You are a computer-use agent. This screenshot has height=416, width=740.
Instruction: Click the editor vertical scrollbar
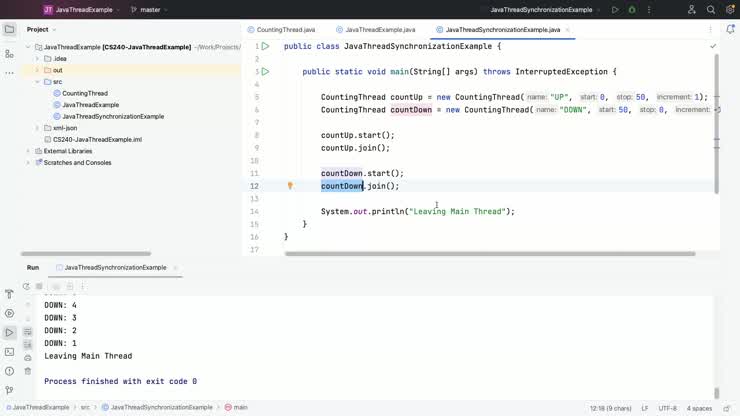pyautogui.click(x=716, y=124)
